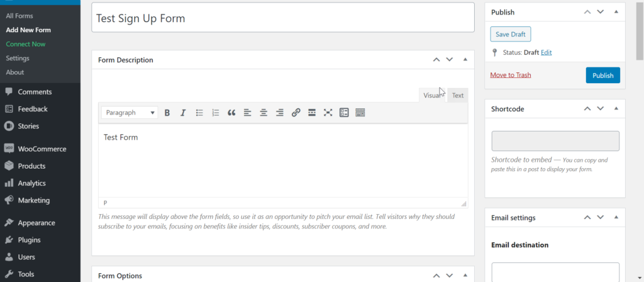Screen dimensions: 644x282
Task: Align text right in editor
Action: [x=280, y=113]
